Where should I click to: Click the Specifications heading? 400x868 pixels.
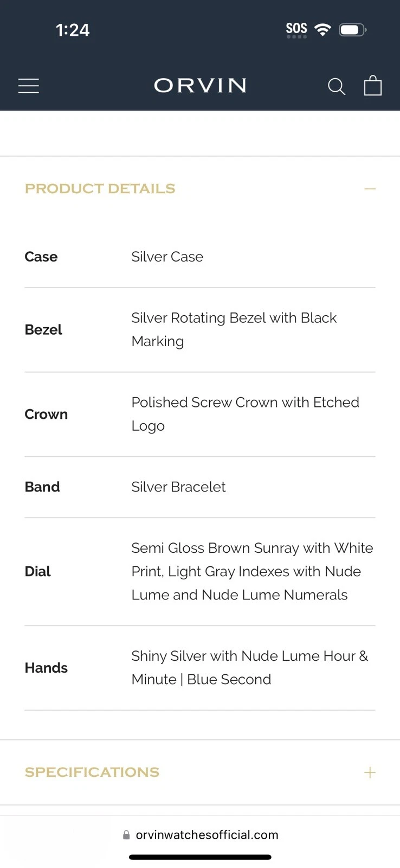92,773
